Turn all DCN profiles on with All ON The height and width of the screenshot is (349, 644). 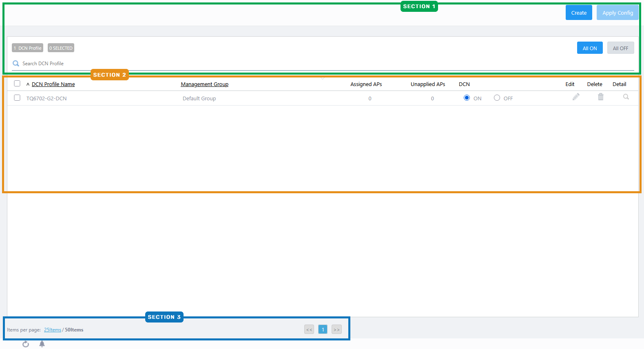(x=589, y=48)
